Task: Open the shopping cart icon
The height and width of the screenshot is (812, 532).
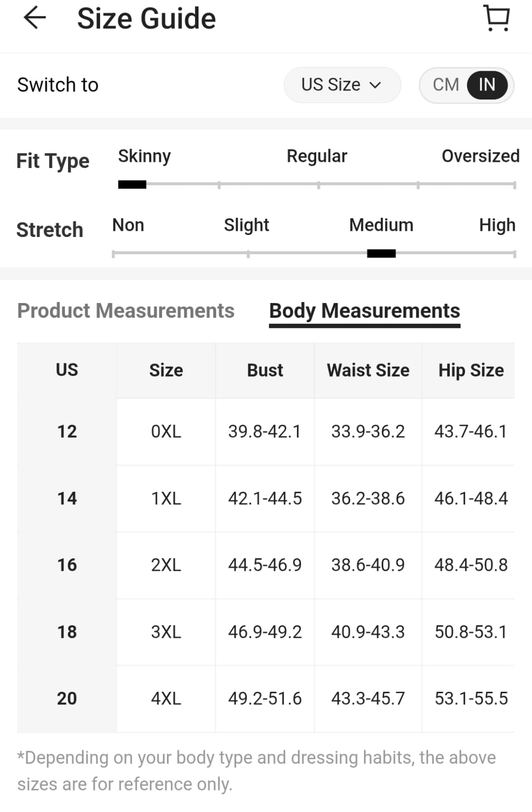Action: (x=497, y=18)
